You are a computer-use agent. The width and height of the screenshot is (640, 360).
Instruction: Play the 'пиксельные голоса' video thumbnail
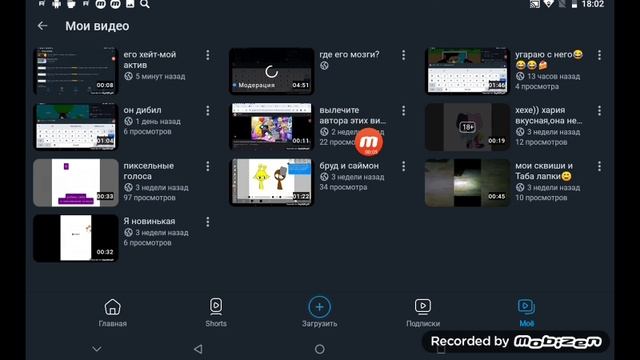pos(76,182)
